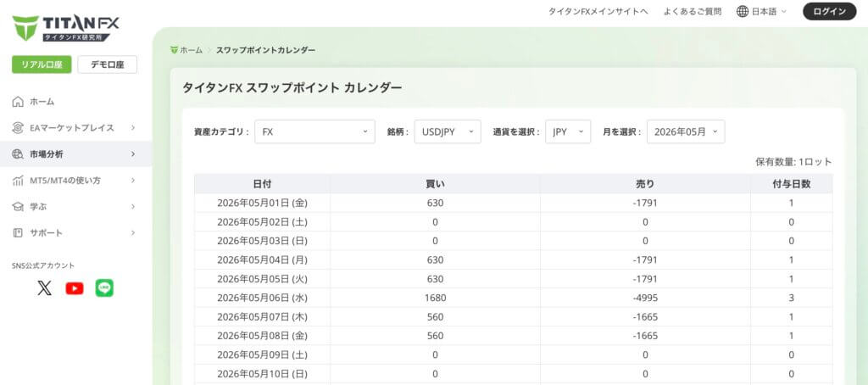Image resolution: width=868 pixels, height=385 pixels.
Task: Click デモ口座 button
Action: tap(108, 64)
